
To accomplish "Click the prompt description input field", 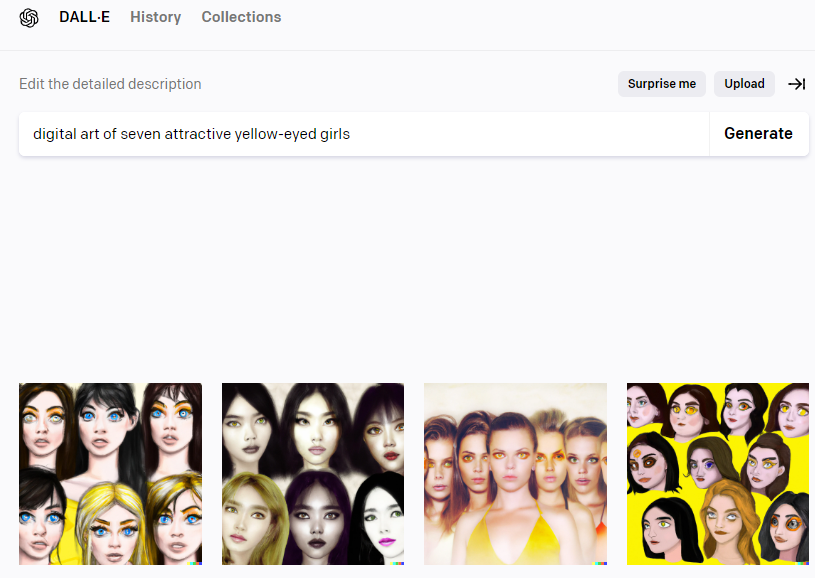I will pyautogui.click(x=364, y=134).
